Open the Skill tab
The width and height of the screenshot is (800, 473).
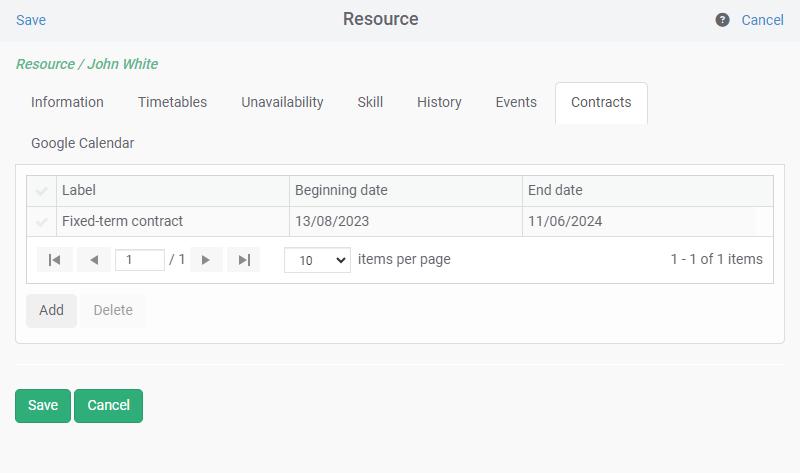370,103
